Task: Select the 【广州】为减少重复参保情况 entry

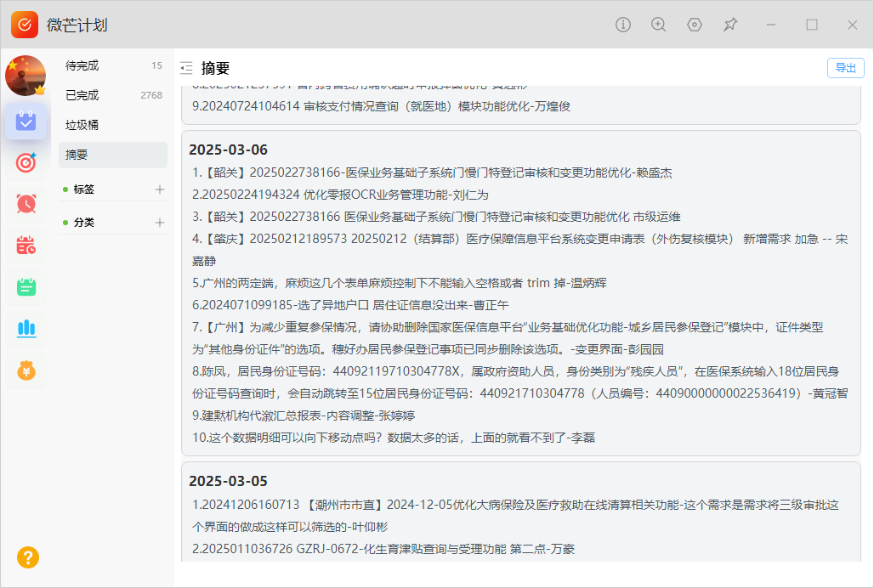Action: [x=508, y=338]
